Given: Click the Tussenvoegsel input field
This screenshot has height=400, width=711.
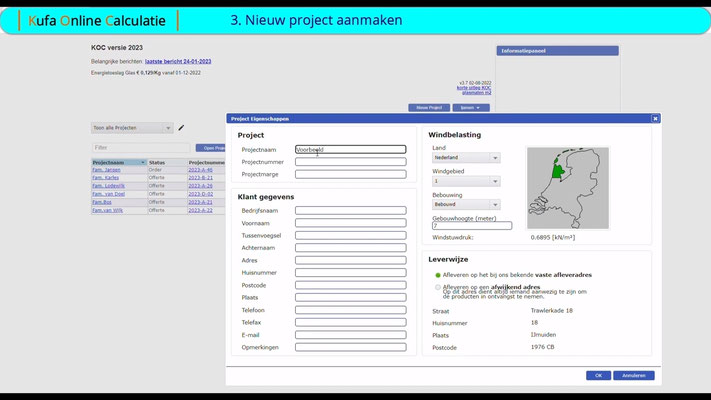Looking at the screenshot, I should [x=351, y=235].
